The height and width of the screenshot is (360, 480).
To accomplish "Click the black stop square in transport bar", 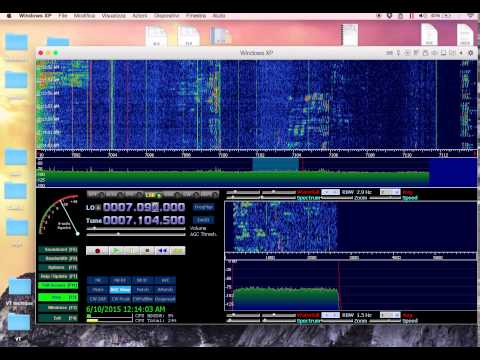I will point(147,251).
